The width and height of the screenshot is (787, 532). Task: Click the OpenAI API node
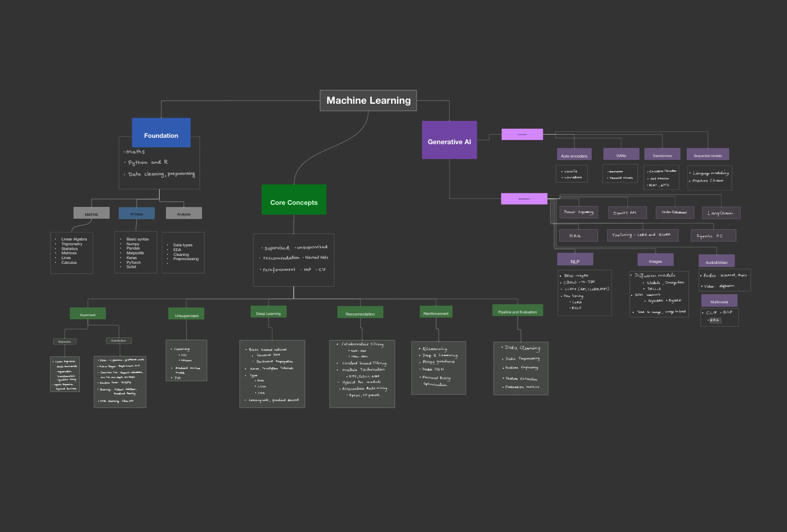click(x=627, y=212)
